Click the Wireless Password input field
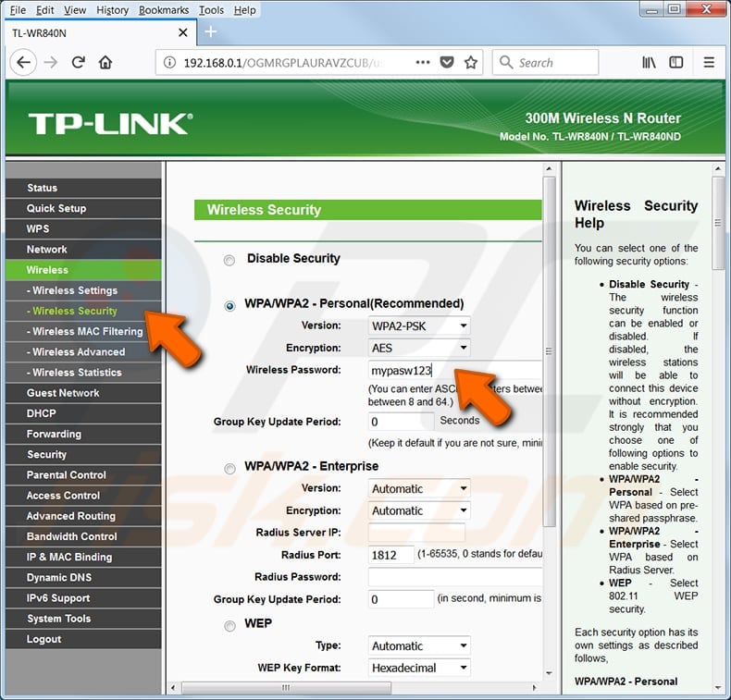Viewport: 731px width, 700px height. [x=455, y=370]
